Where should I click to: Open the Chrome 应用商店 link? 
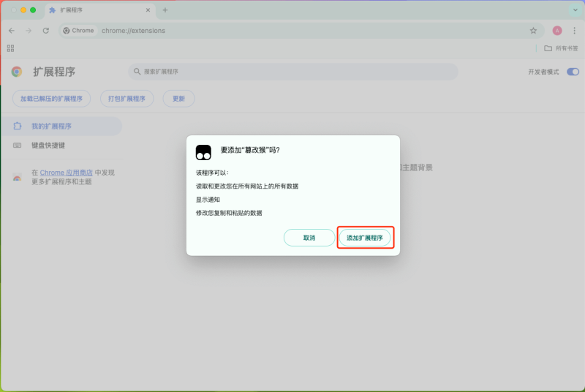click(x=66, y=173)
